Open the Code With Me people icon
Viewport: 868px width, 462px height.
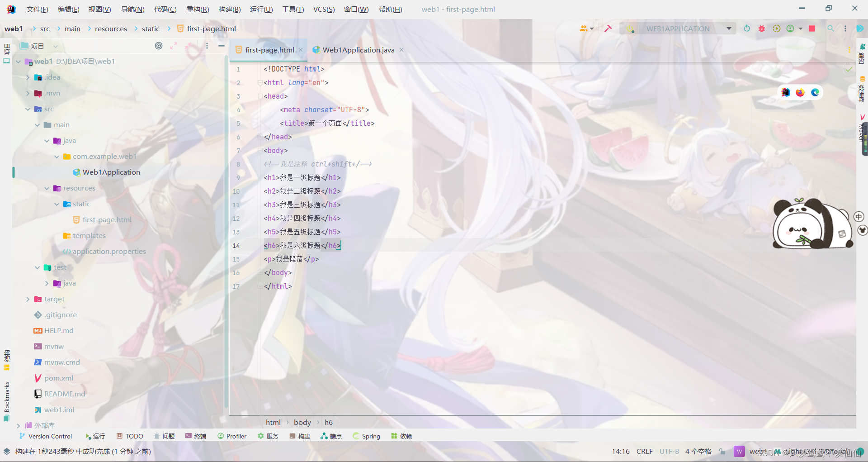tap(584, 29)
